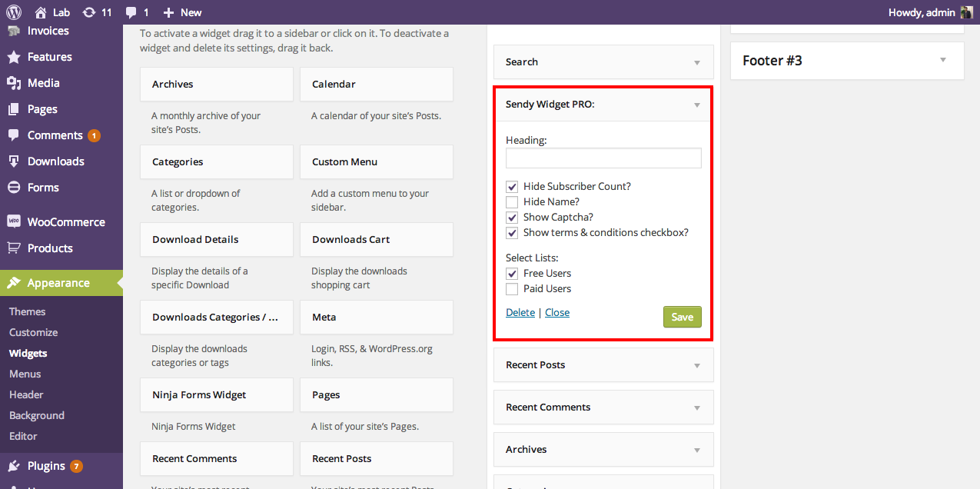
Task: Expand the Recent Posts widget arrow
Action: (697, 365)
